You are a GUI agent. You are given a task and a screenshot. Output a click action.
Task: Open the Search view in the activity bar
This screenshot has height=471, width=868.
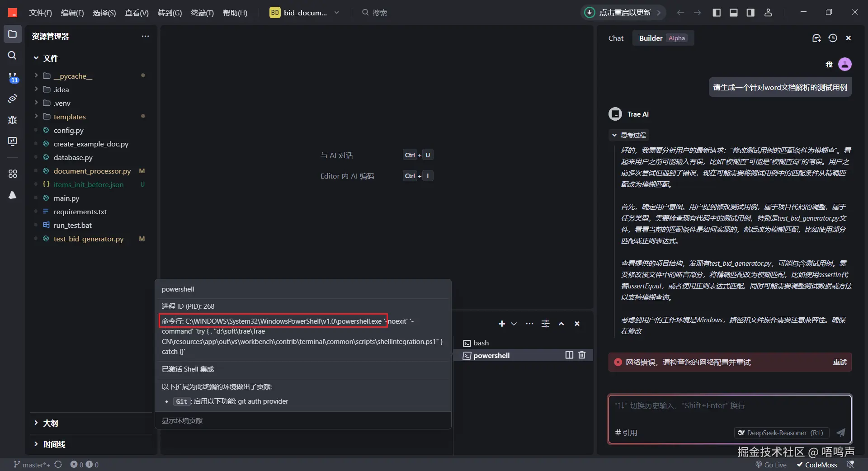(x=12, y=56)
